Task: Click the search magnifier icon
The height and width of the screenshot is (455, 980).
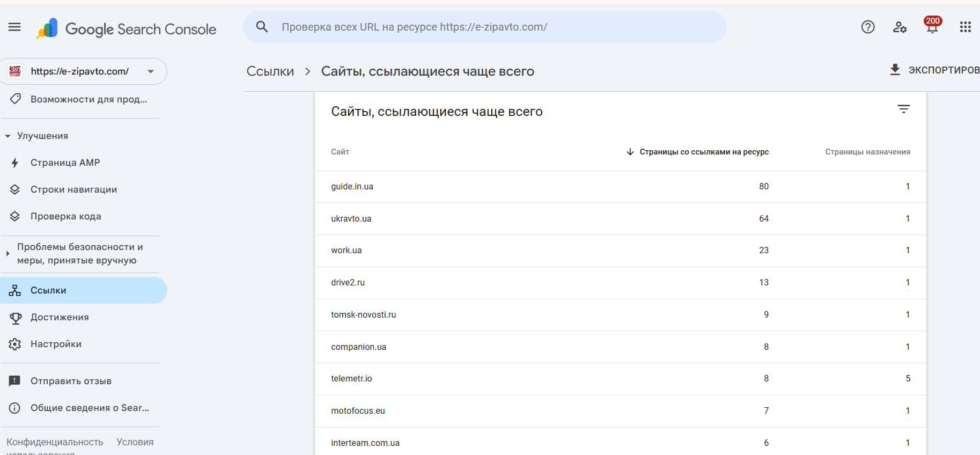Action: tap(262, 27)
